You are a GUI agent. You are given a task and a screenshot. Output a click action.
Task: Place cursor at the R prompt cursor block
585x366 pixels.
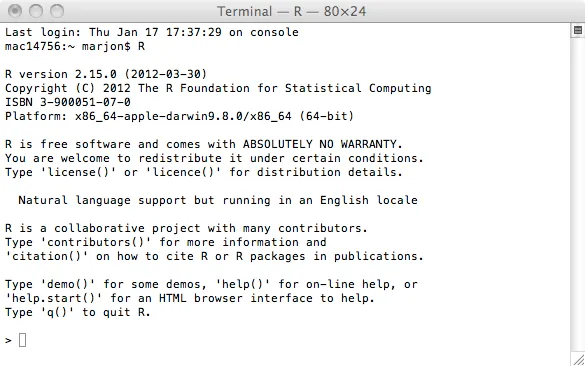click(x=22, y=340)
